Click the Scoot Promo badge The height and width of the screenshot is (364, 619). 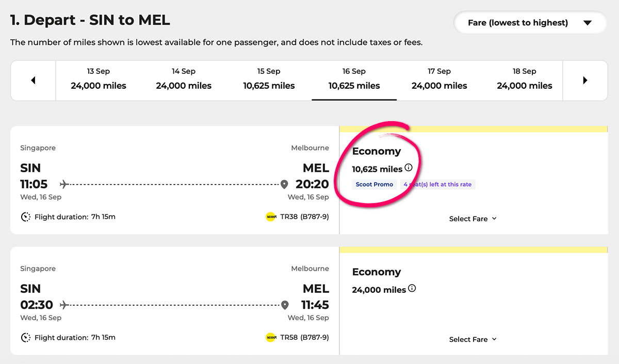point(374,185)
